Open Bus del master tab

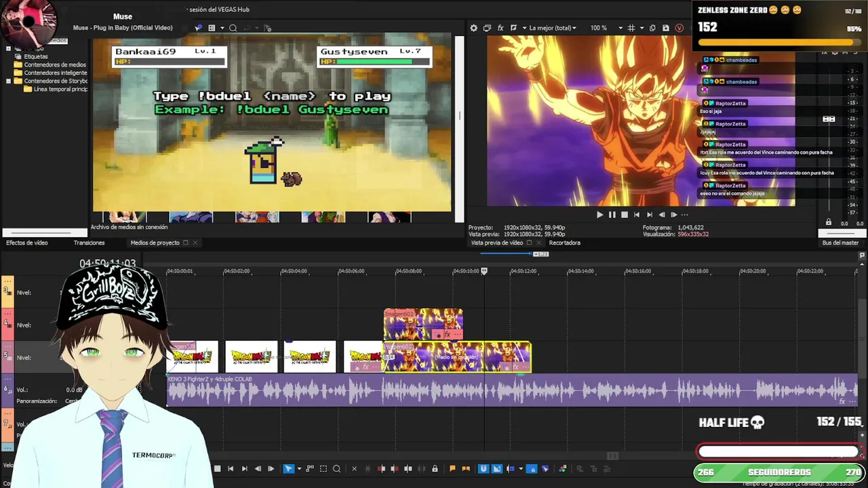840,243
